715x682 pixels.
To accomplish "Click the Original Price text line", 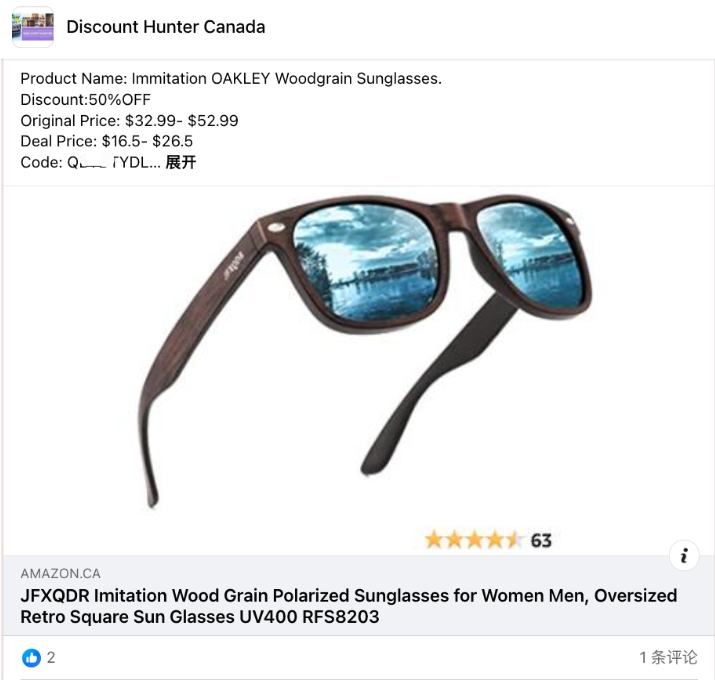I will (130, 121).
